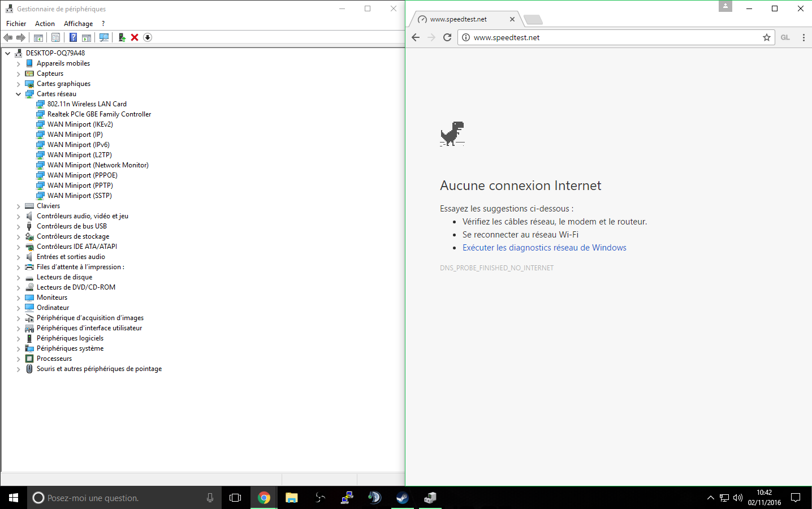Reload the speedtest.net page in Chrome
Image resolution: width=812 pixels, height=509 pixels.
pos(447,37)
